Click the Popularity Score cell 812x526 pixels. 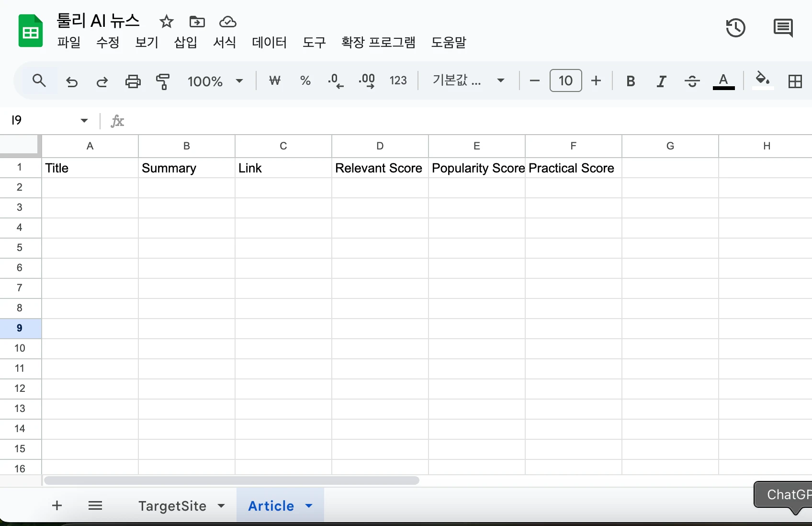point(477,168)
